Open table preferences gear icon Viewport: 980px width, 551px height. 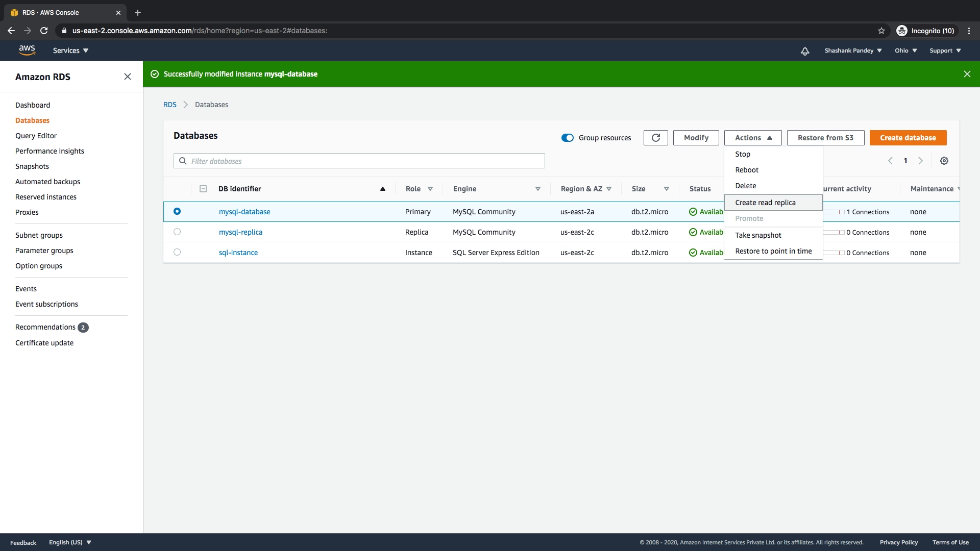[x=944, y=161]
